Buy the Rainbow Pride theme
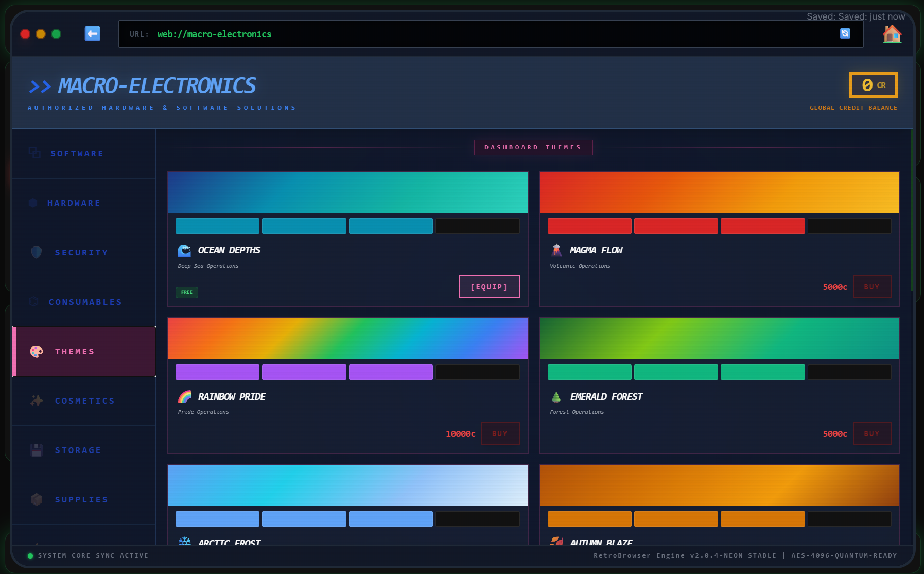This screenshot has height=574, width=924. 500,433
